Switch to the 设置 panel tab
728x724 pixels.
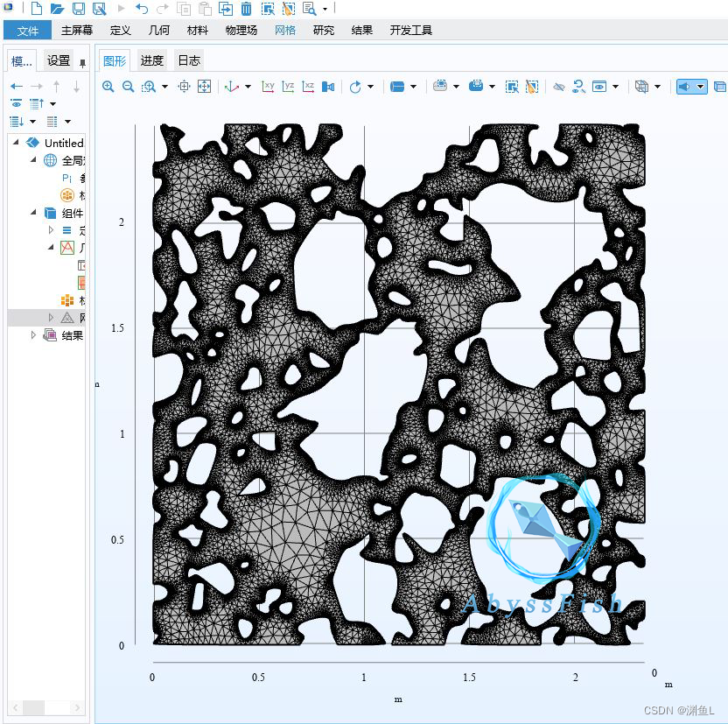pyautogui.click(x=59, y=60)
